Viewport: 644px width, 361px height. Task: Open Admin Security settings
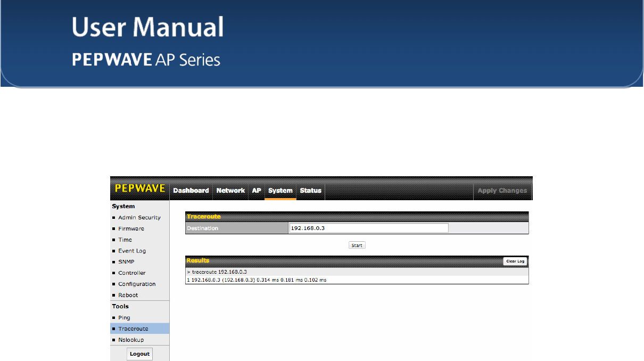tap(139, 217)
